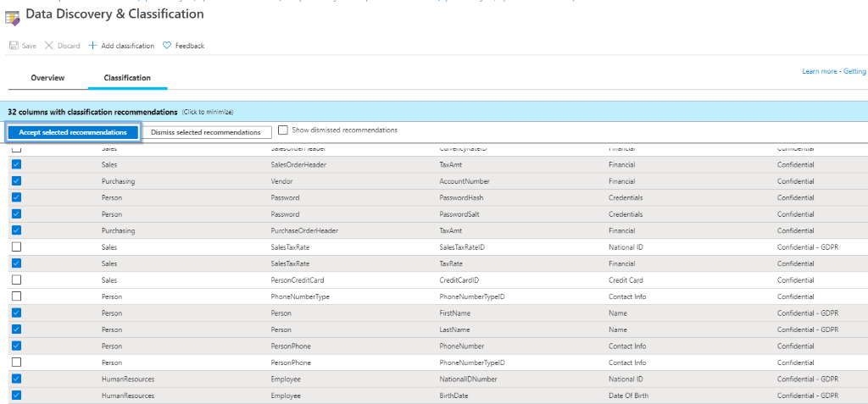Viewport: 868px width, 404px height.
Task: Click the LastName column cell
Action: (x=454, y=329)
